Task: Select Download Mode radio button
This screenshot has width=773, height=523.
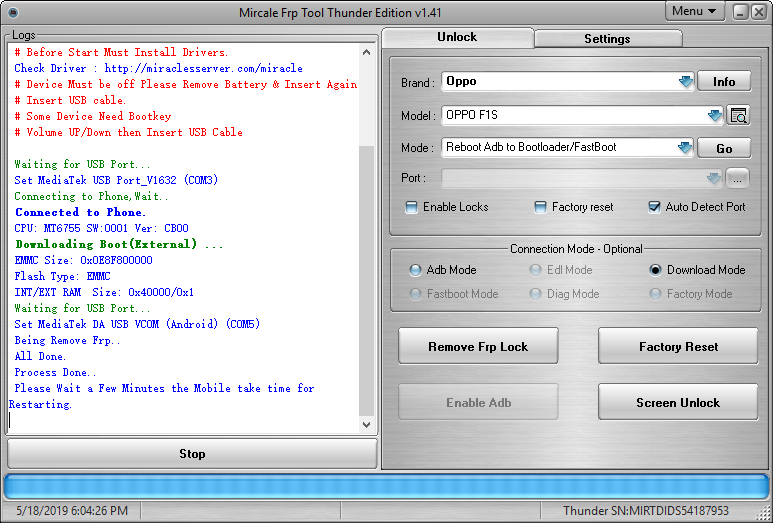Action: 655,270
